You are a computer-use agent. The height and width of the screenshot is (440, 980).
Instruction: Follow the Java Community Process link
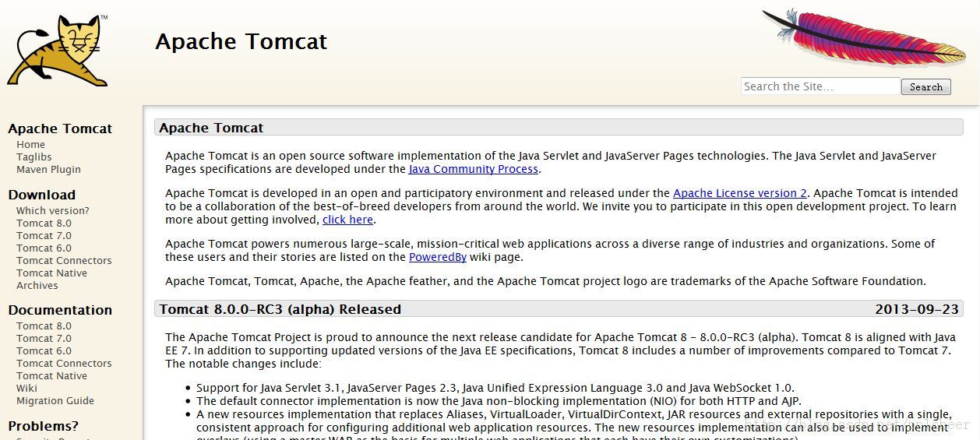coord(473,169)
